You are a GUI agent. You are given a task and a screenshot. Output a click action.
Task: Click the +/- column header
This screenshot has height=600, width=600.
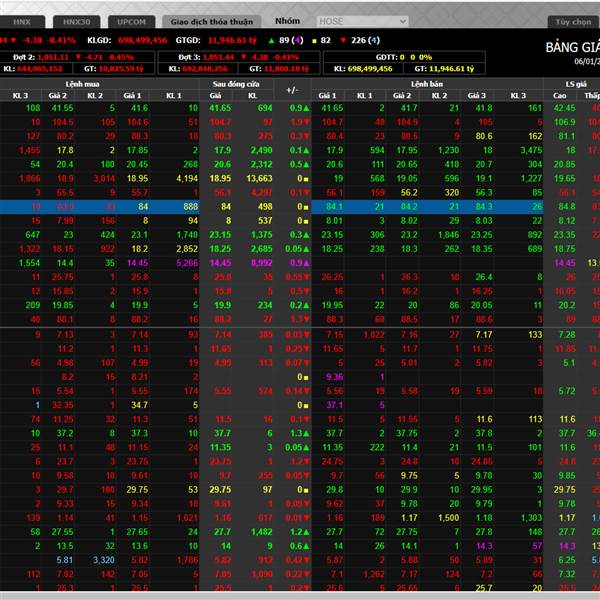coord(292,90)
